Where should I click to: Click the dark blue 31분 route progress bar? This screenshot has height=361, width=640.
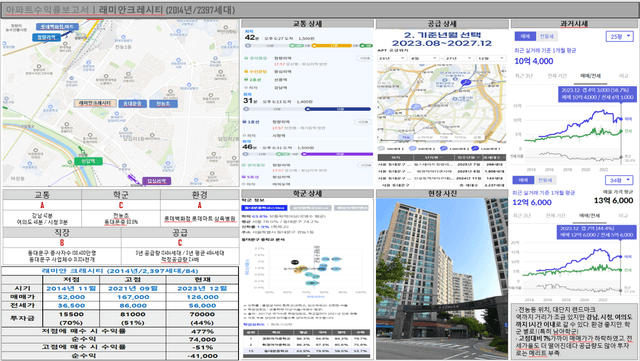point(308,109)
